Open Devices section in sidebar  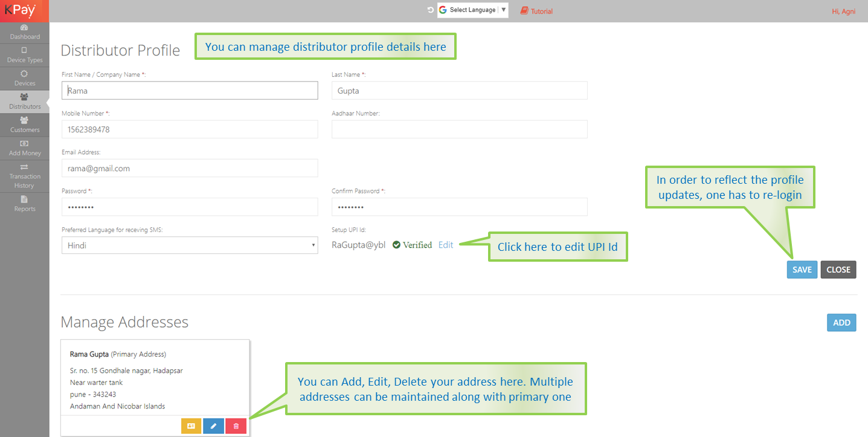pyautogui.click(x=24, y=78)
